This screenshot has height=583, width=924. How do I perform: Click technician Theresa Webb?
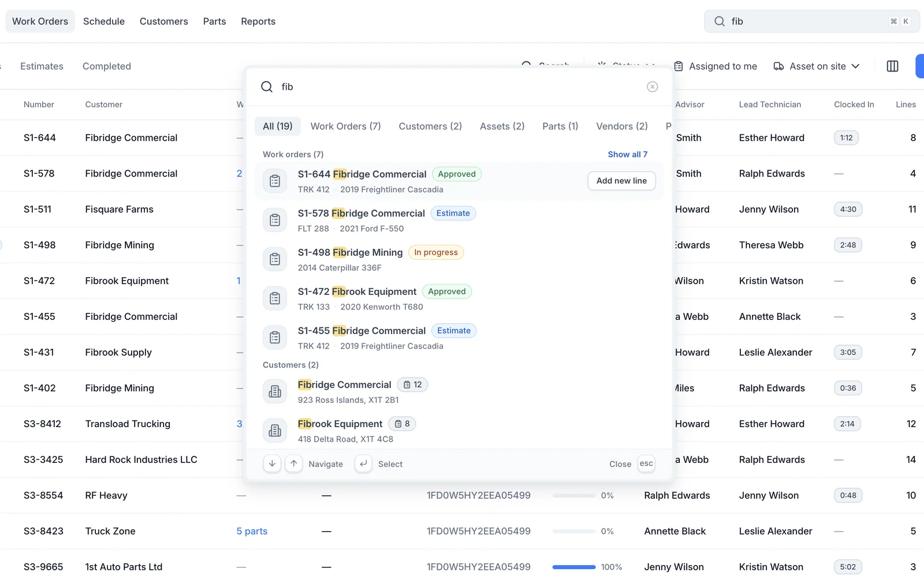click(x=771, y=245)
